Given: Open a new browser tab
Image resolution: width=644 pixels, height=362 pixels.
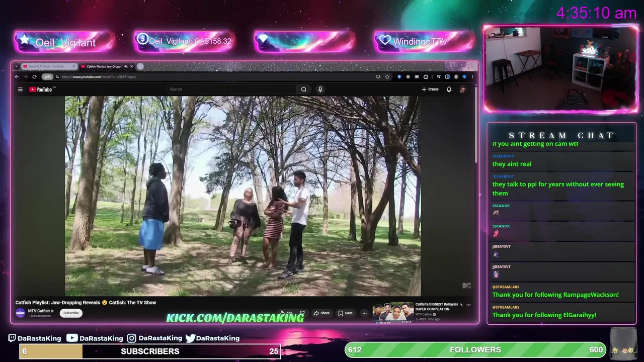Looking at the screenshot, I should pos(140,66).
